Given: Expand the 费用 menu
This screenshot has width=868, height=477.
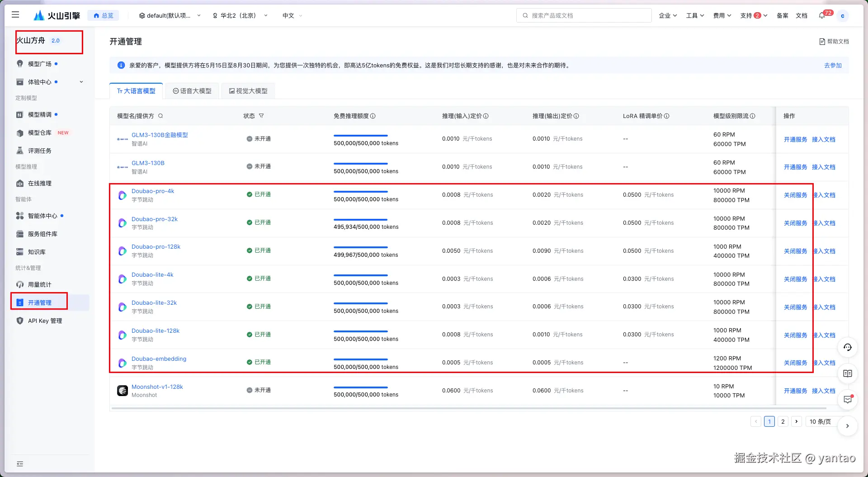Looking at the screenshot, I should (722, 15).
